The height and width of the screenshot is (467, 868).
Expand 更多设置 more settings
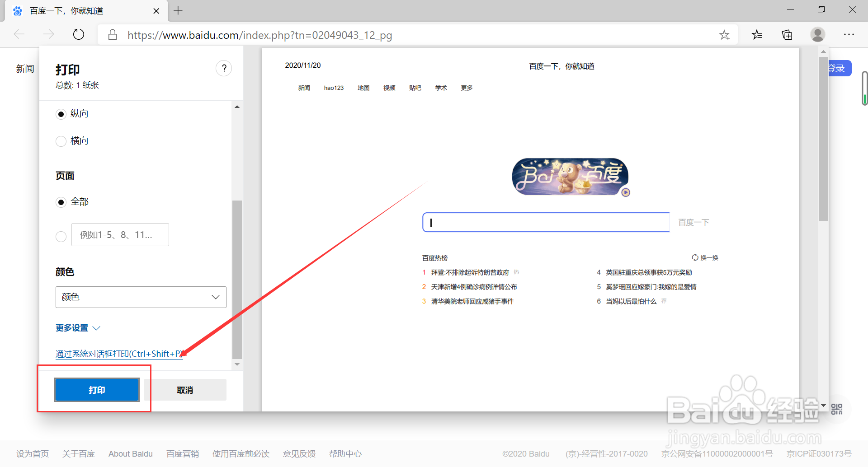[x=78, y=328]
